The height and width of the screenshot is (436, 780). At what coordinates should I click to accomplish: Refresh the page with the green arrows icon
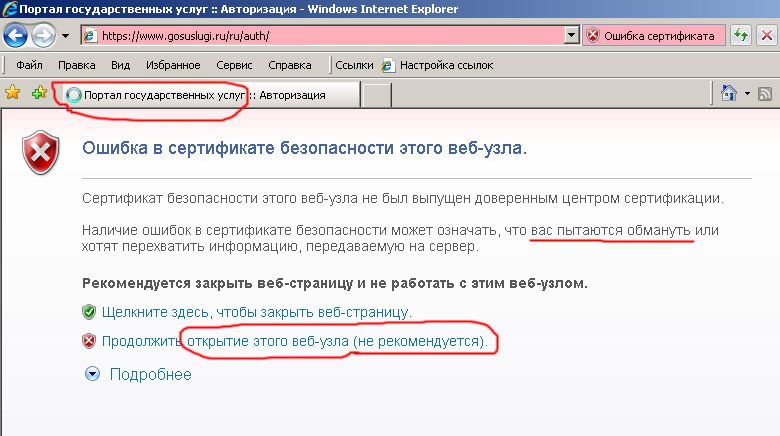[x=740, y=36]
